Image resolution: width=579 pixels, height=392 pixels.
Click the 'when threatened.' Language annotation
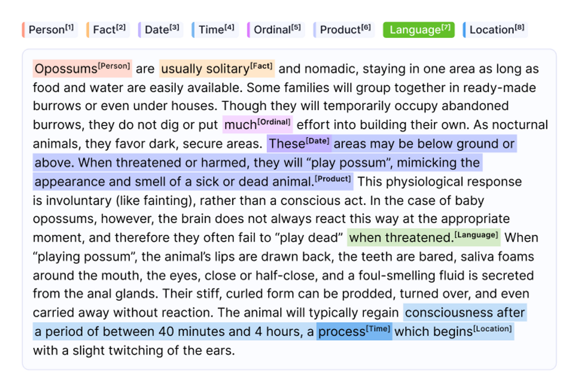tap(400, 238)
